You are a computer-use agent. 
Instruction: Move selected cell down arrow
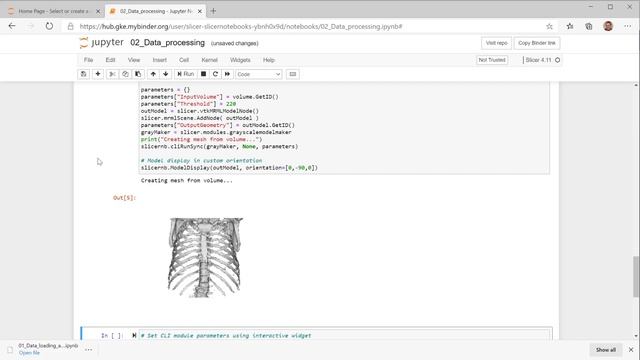click(x=166, y=74)
